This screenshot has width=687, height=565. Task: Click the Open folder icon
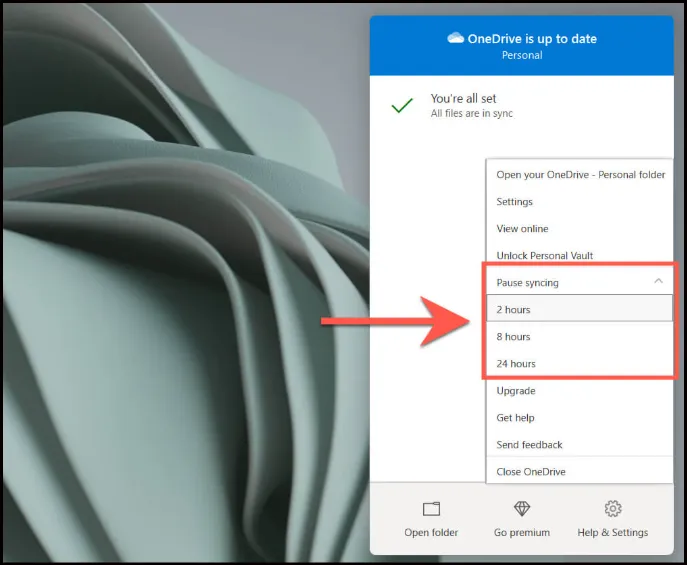click(x=431, y=509)
